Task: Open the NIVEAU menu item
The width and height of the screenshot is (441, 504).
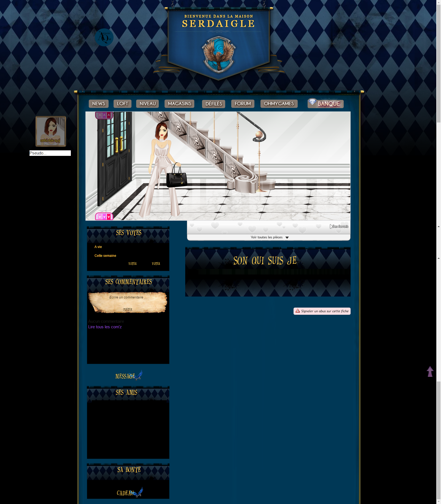Action: click(147, 104)
